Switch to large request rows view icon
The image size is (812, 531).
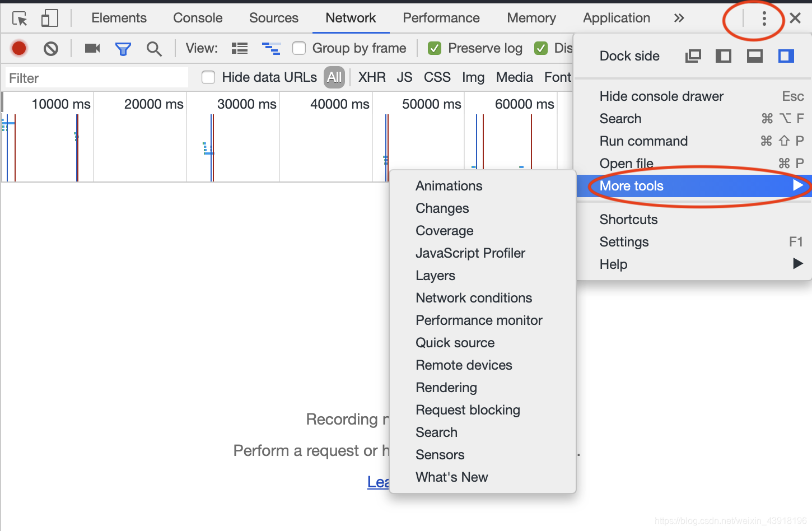(x=240, y=48)
